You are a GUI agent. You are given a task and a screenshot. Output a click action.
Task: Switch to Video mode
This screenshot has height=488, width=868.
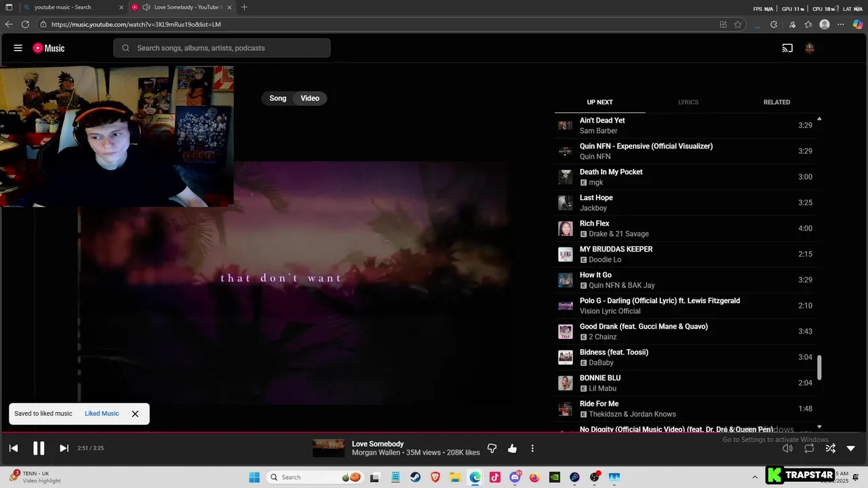pos(310,98)
